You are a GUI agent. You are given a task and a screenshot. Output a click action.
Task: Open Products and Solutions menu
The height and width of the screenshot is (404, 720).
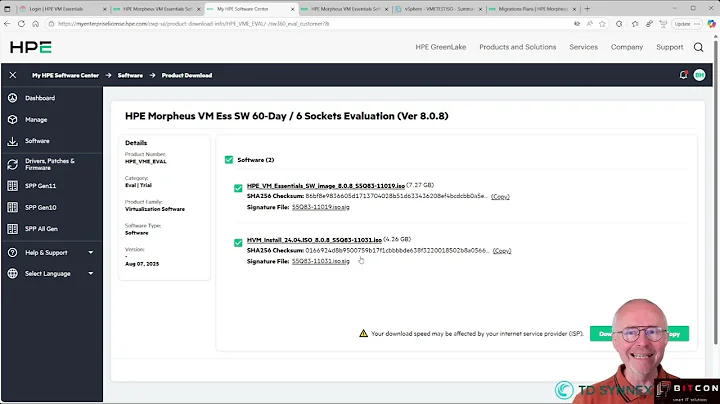click(518, 47)
